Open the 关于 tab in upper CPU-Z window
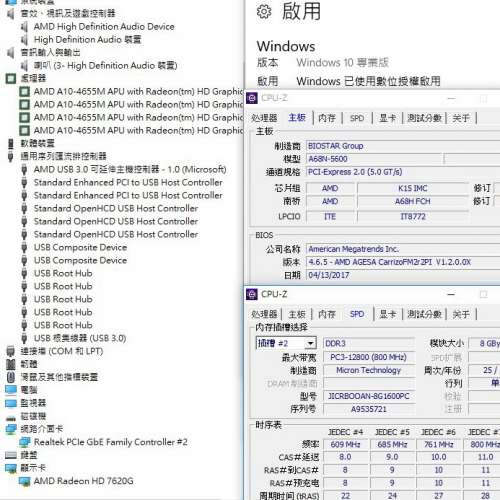The width and height of the screenshot is (500, 500). click(461, 118)
